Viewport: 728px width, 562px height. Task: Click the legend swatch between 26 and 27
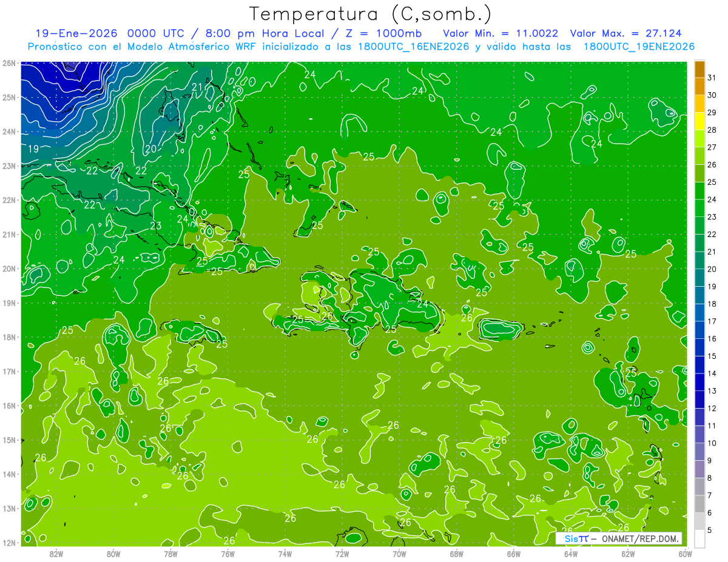tap(699, 156)
